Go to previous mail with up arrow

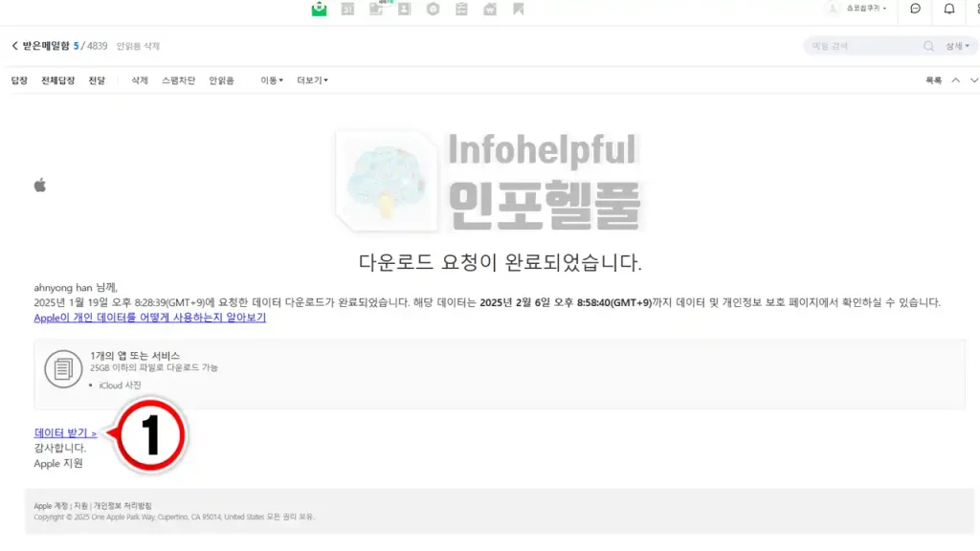pos(956,80)
